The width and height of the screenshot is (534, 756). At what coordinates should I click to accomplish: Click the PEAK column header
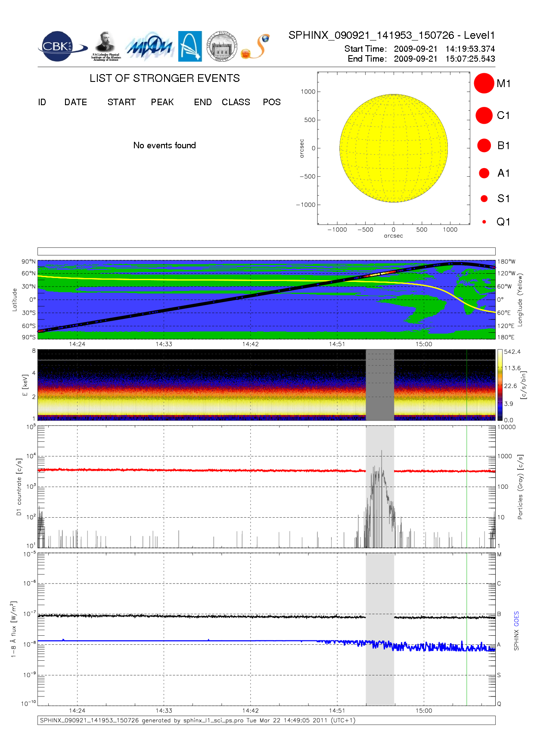tap(162, 102)
